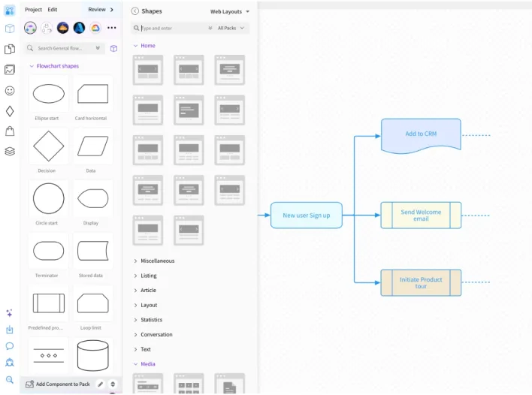Click the back arrow next to Shapes
This screenshot has width=532, height=395.
tap(135, 11)
